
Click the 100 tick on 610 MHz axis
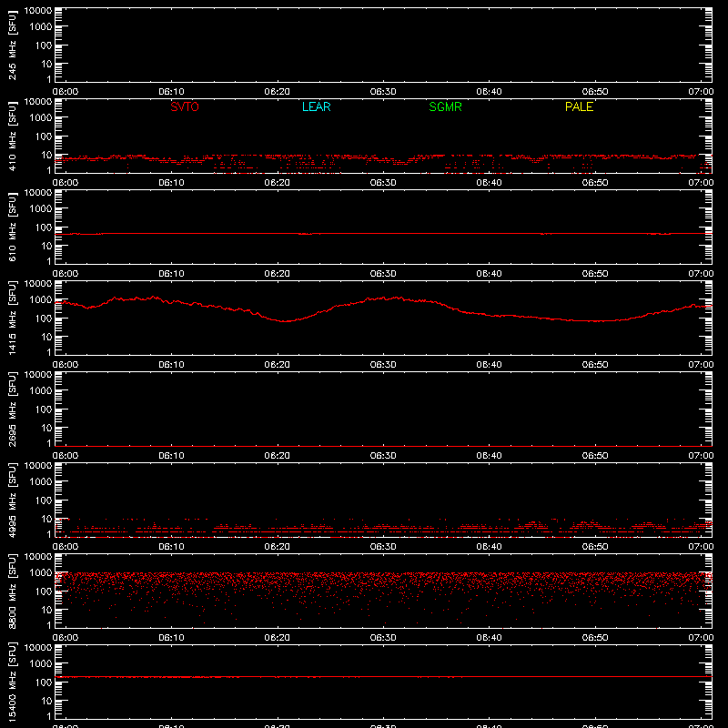click(x=44, y=227)
